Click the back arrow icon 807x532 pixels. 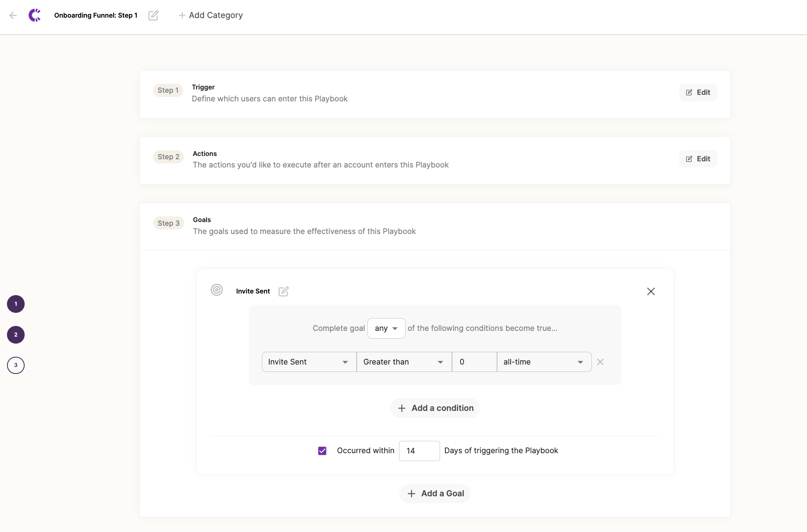click(13, 16)
